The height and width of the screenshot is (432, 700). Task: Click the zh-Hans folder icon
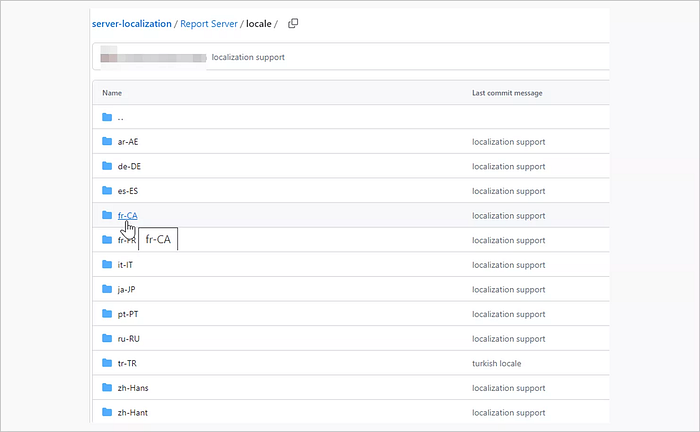point(107,387)
